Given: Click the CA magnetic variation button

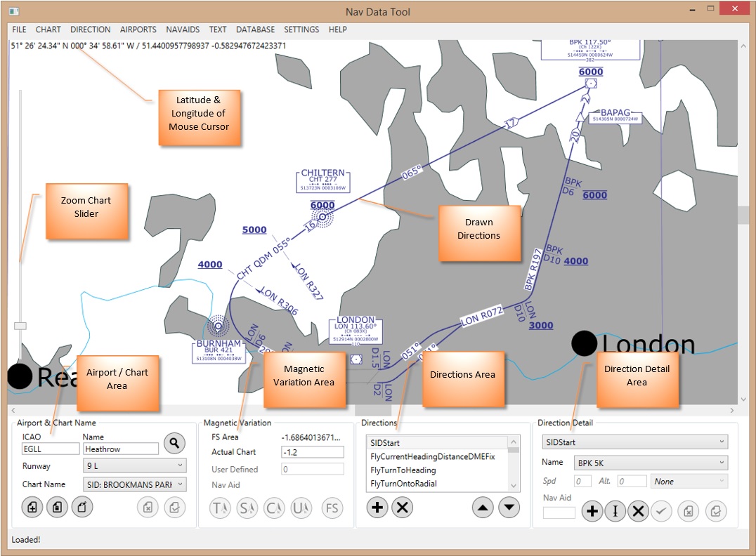Looking at the screenshot, I should [x=274, y=508].
